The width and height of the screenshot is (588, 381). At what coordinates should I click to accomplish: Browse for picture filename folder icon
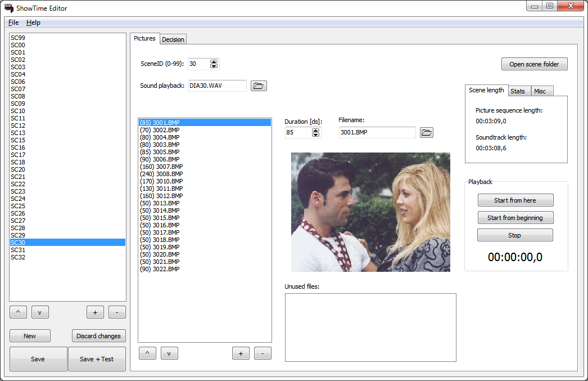[426, 132]
